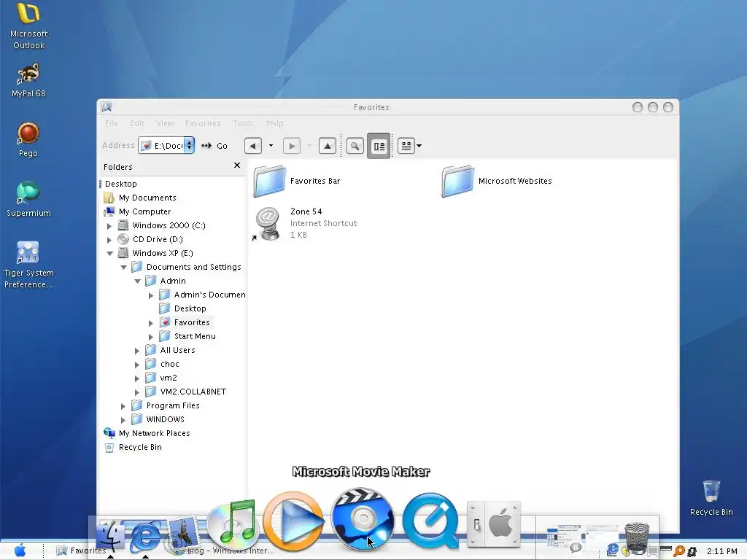Select the choc folder in tree

(169, 365)
